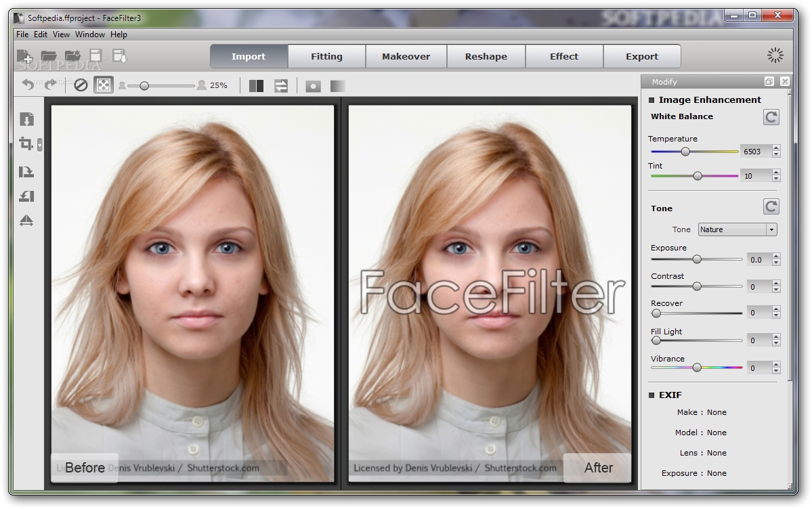Increase Fill Light with the up stepper

click(775, 337)
